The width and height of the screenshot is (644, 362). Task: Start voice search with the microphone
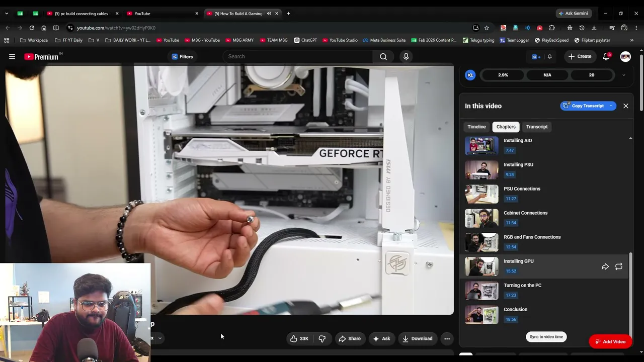pyautogui.click(x=406, y=57)
